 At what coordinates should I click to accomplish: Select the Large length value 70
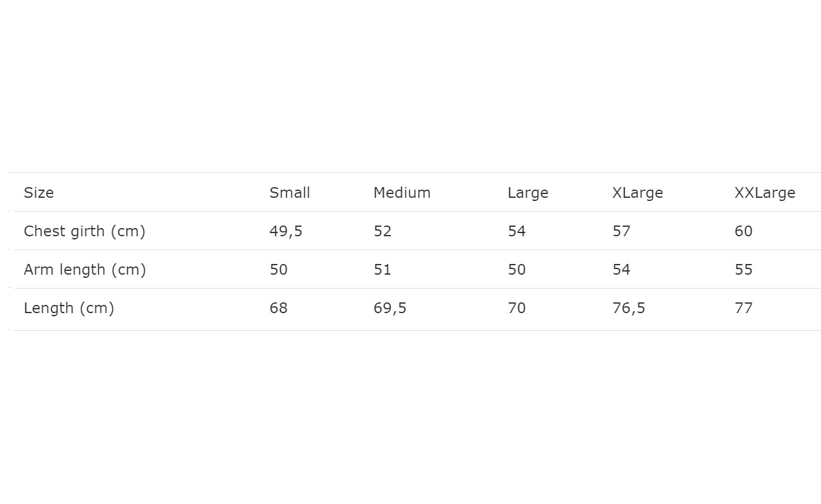pyautogui.click(x=517, y=308)
